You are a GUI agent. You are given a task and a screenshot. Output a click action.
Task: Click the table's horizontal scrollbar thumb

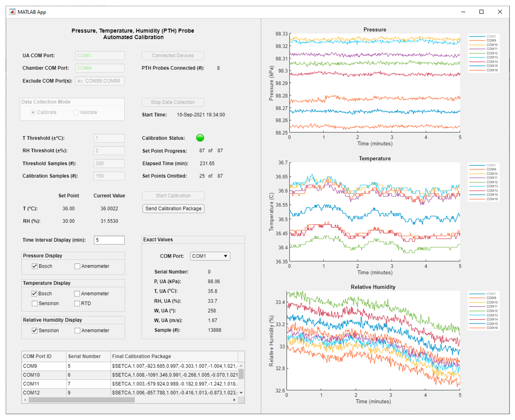click(81, 400)
